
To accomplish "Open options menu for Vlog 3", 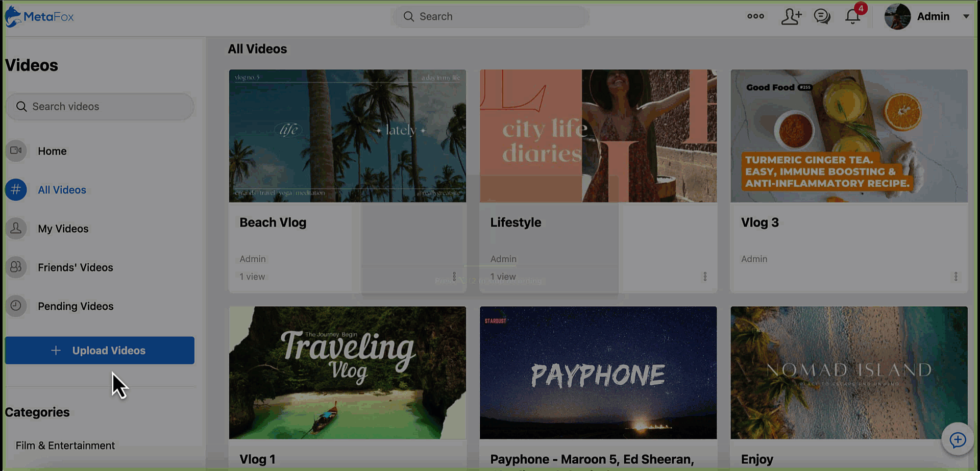I will (955, 277).
